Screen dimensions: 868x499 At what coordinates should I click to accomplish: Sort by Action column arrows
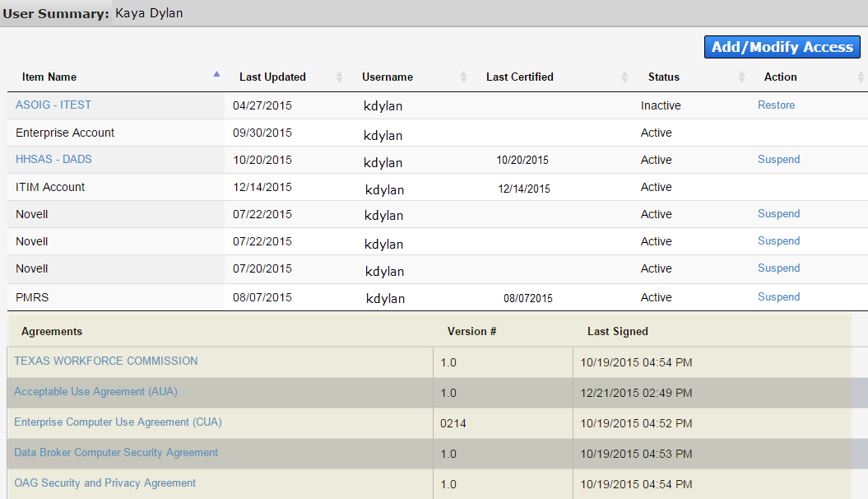click(x=861, y=77)
